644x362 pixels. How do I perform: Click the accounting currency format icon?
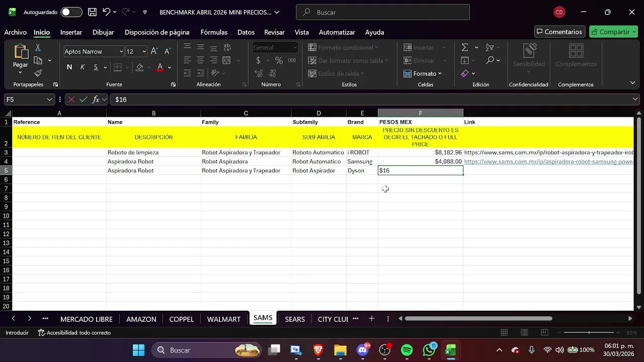click(x=259, y=60)
